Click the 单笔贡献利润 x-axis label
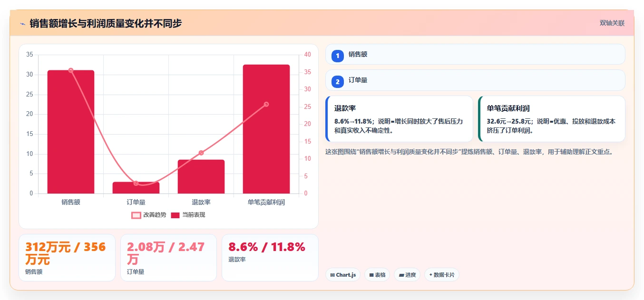The image size is (644, 300). point(266,202)
